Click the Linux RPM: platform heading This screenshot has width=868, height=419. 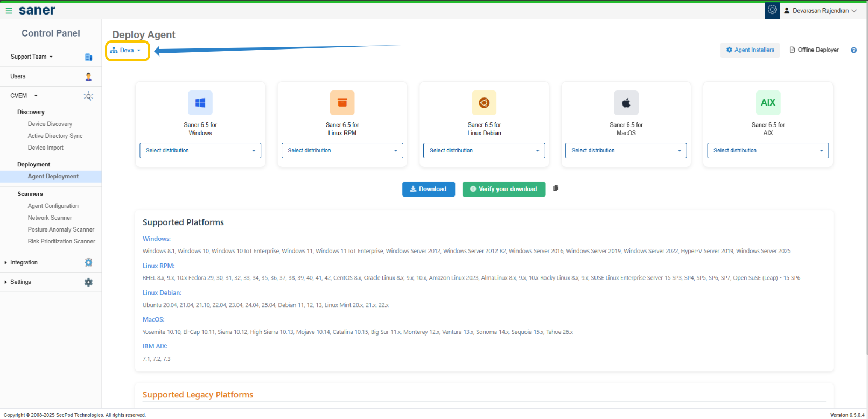(x=159, y=266)
